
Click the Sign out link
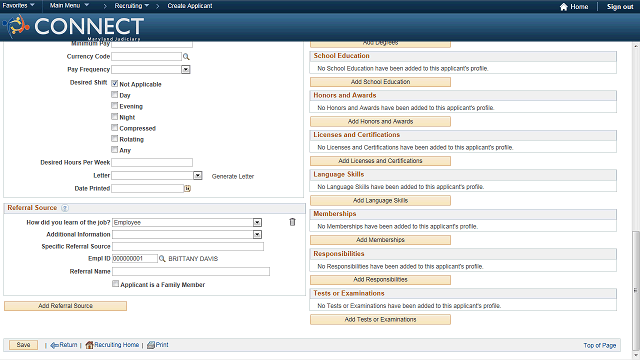[x=620, y=7]
